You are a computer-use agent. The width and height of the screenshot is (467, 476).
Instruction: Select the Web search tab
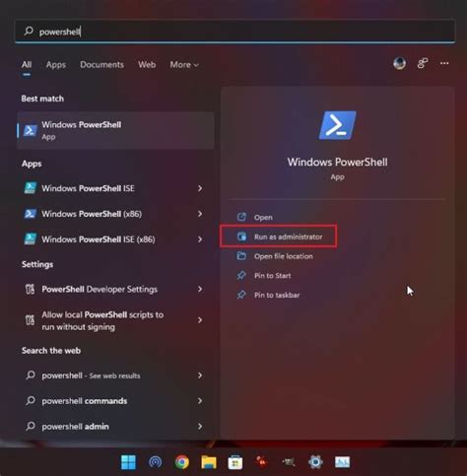click(147, 65)
